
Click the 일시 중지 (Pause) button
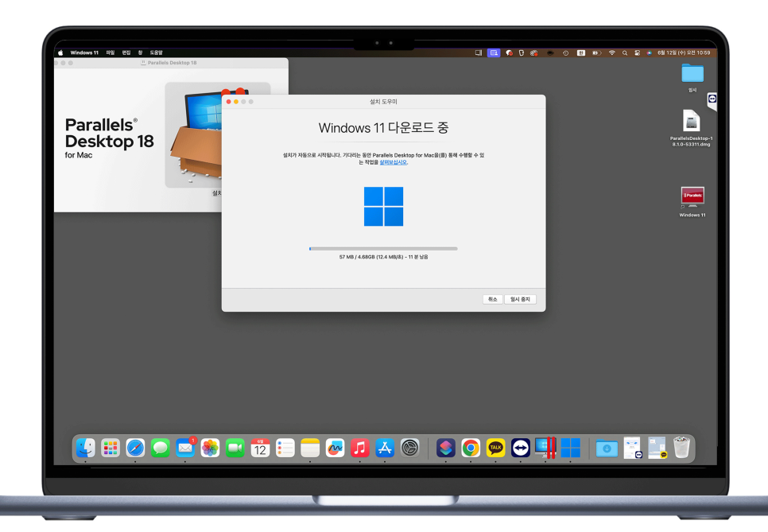[x=520, y=299]
